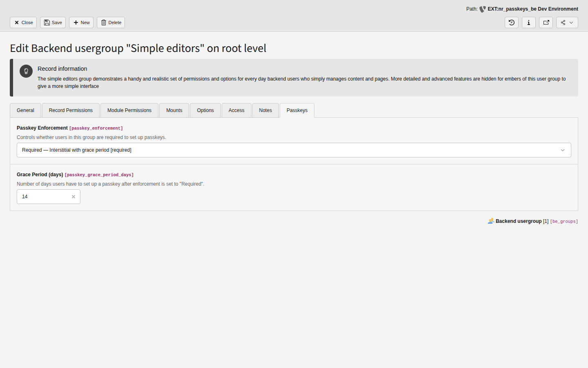Select the Passkeys tab

coord(297,110)
